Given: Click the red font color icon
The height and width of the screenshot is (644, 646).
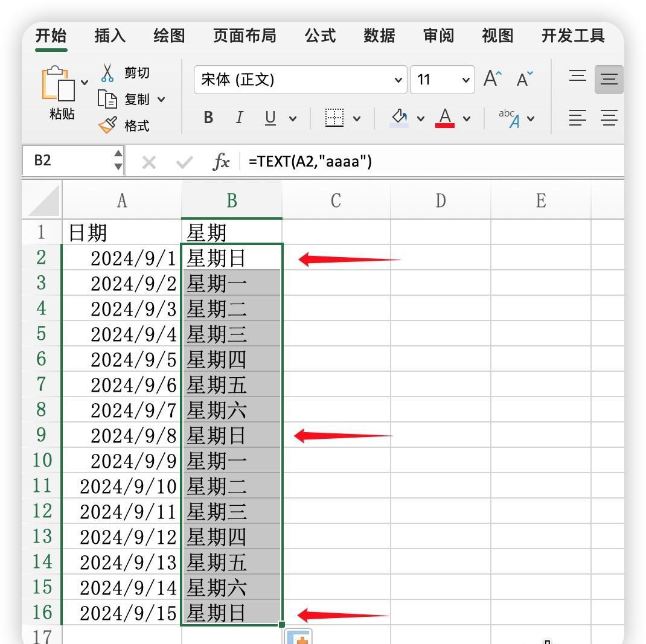Looking at the screenshot, I should pyautogui.click(x=445, y=118).
